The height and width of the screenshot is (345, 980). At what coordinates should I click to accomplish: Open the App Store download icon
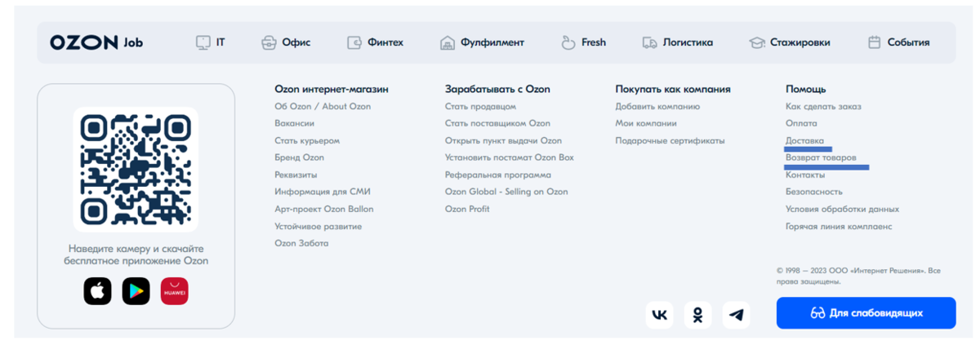97,291
